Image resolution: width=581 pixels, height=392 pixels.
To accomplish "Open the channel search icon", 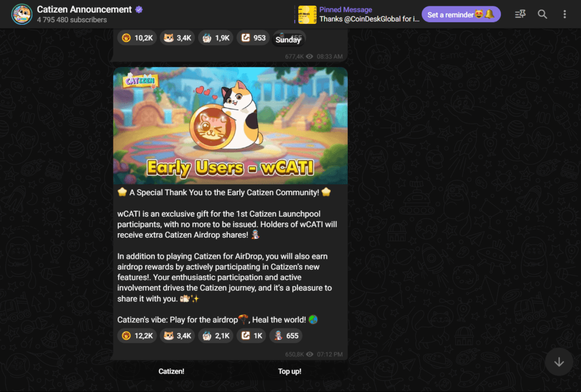I will click(x=542, y=14).
